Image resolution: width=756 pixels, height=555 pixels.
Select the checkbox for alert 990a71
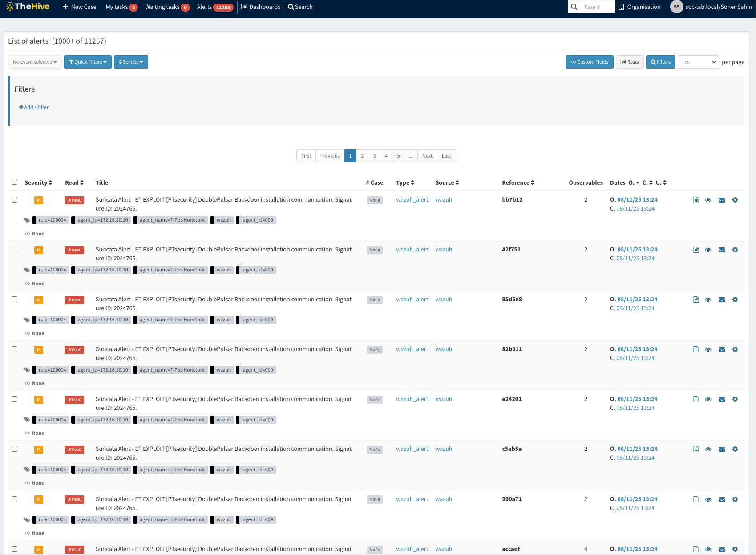point(15,499)
